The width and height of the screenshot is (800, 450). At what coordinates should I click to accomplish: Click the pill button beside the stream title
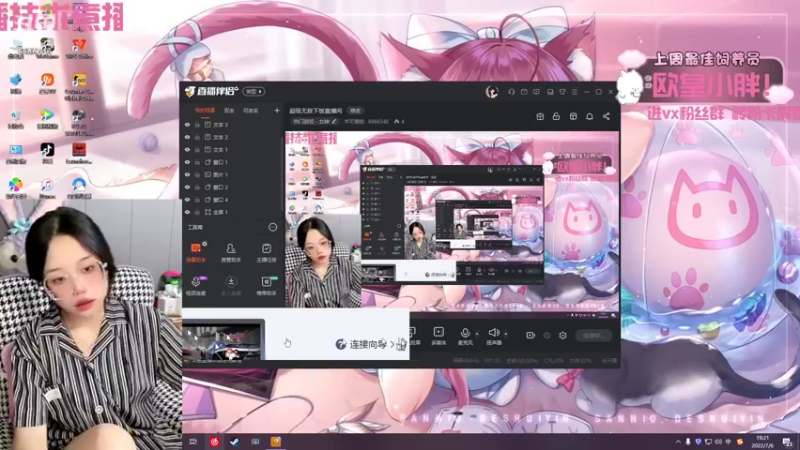click(x=355, y=110)
